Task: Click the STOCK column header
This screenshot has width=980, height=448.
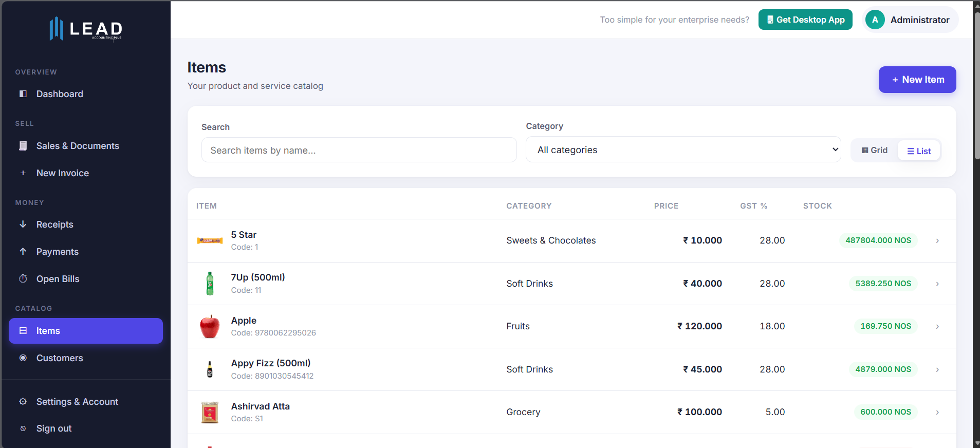Action: 818,206
